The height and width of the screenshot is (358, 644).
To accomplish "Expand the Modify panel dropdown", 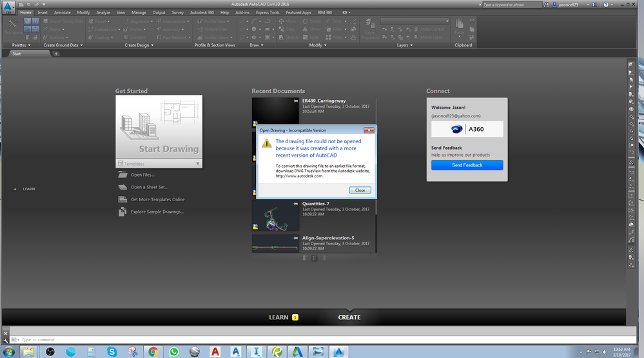I will [x=318, y=45].
